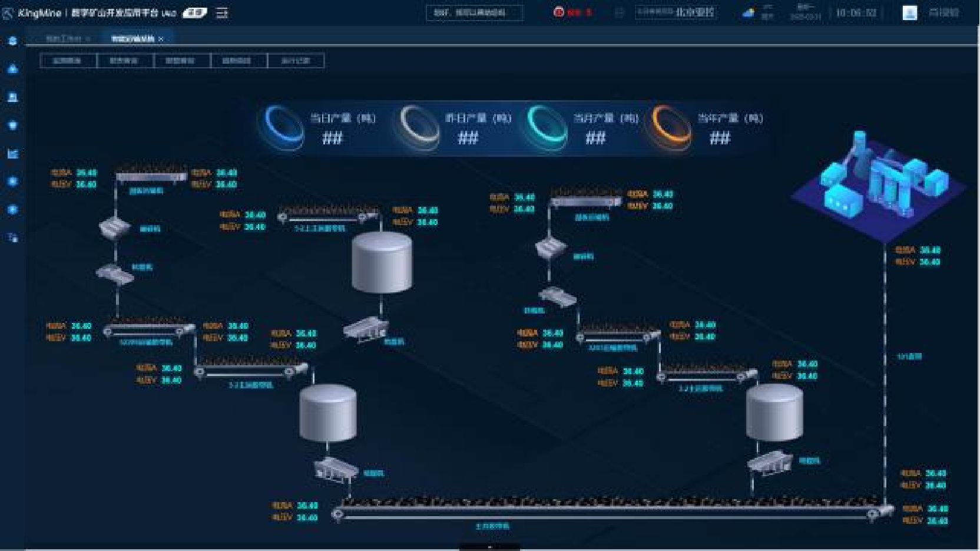Toggle the hamburger menu icon beside platform title
Screen dimensions: 980x551
click(x=222, y=13)
